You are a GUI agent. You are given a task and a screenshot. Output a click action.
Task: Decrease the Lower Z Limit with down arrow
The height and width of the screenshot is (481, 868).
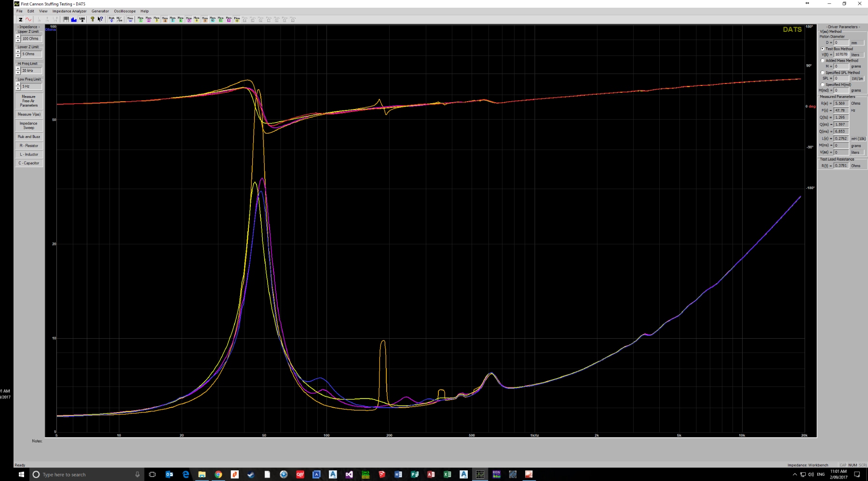pos(18,56)
